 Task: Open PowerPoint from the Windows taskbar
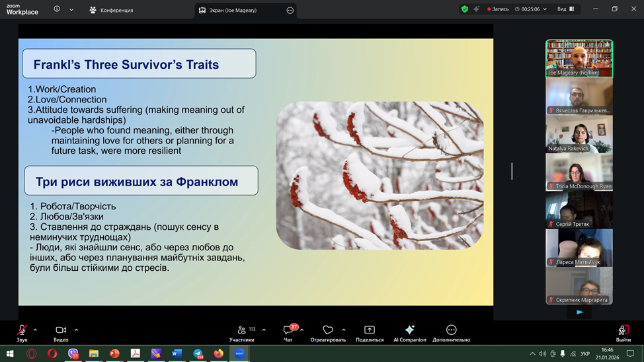pyautogui.click(x=114, y=354)
